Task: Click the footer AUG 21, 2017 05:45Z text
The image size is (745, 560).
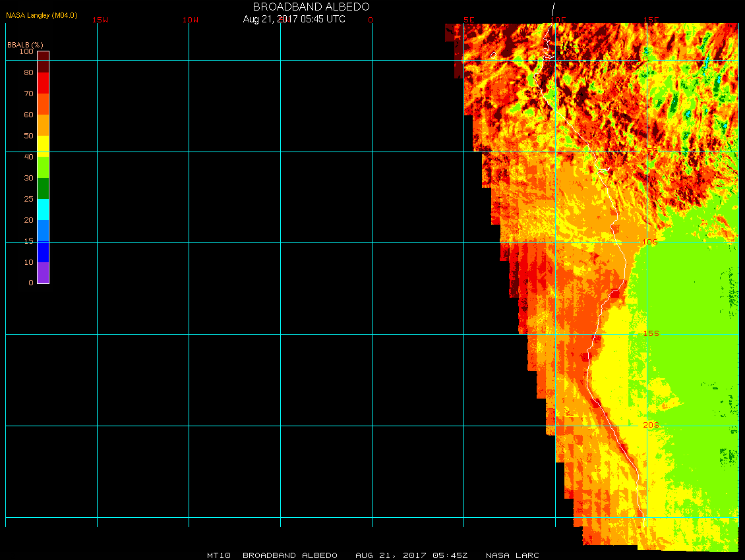Action: pyautogui.click(x=412, y=555)
